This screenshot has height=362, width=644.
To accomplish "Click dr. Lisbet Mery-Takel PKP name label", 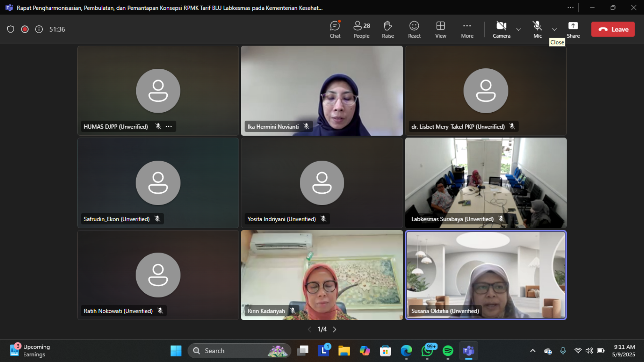I will click(x=458, y=127).
